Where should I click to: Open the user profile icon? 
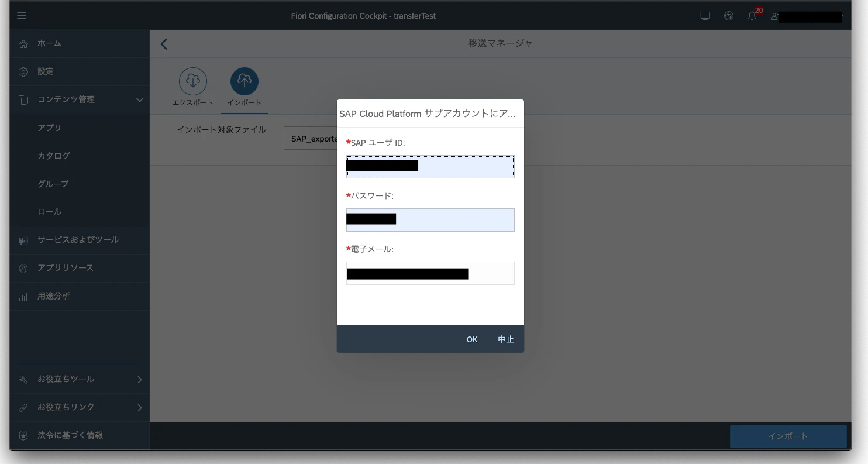774,16
